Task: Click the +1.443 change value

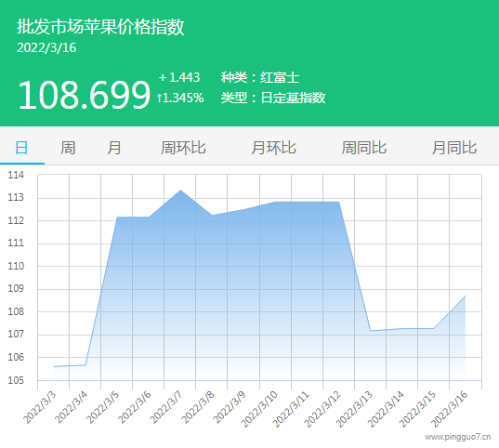Action: pyautogui.click(x=179, y=77)
